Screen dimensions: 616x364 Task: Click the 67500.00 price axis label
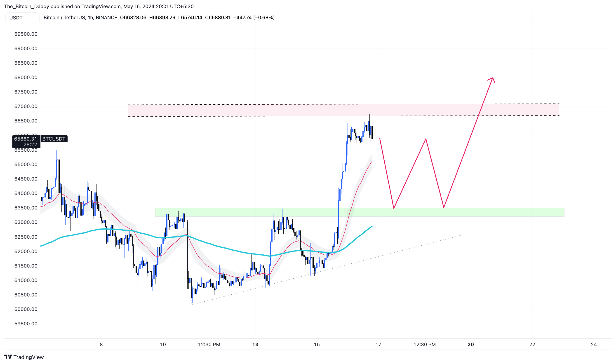coord(26,92)
